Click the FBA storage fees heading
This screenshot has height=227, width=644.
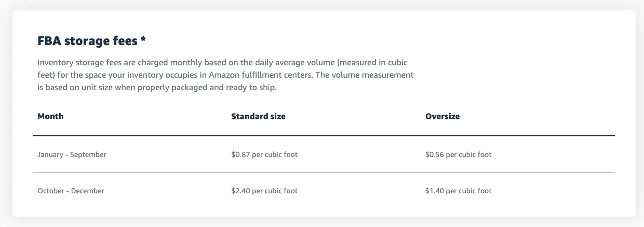pyautogui.click(x=91, y=40)
